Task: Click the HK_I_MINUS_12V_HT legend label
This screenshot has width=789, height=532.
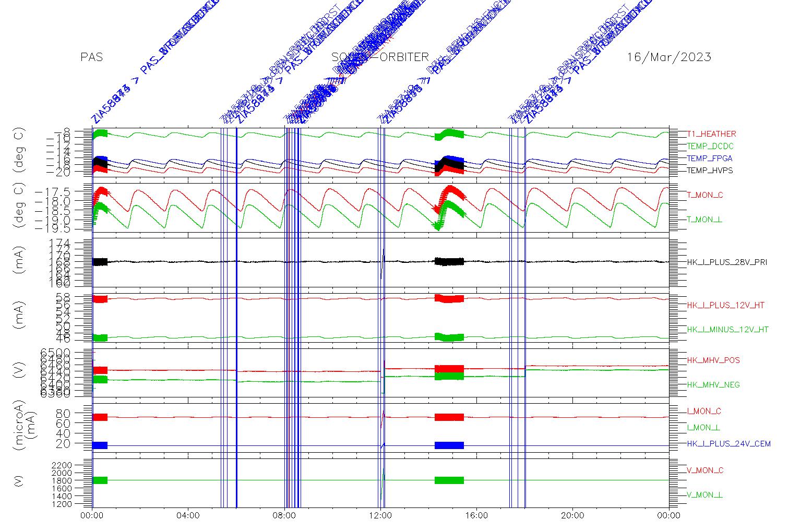Action: point(728,330)
